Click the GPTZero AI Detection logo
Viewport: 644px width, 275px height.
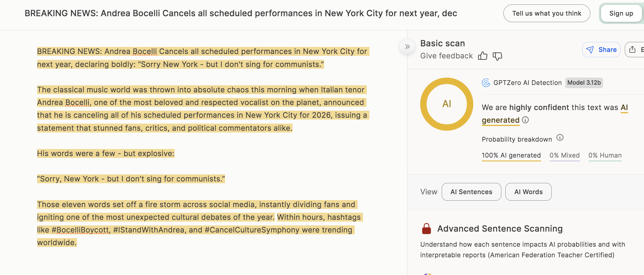[486, 83]
